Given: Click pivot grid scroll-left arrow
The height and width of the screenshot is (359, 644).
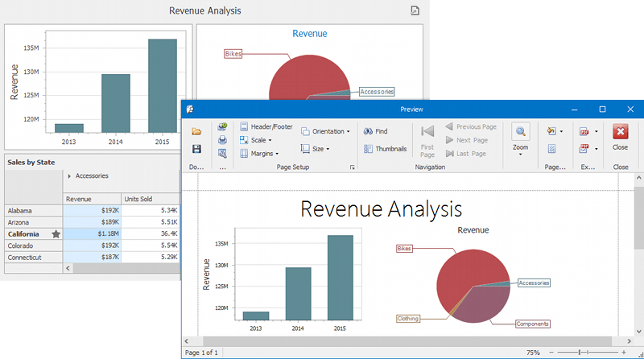Looking at the screenshot, I should click(68, 268).
